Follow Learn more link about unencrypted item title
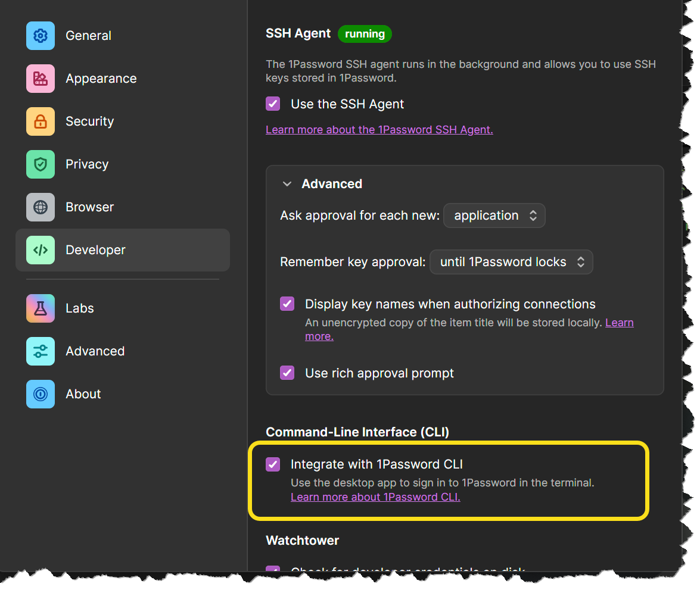This screenshot has height=590, width=700. pos(619,323)
